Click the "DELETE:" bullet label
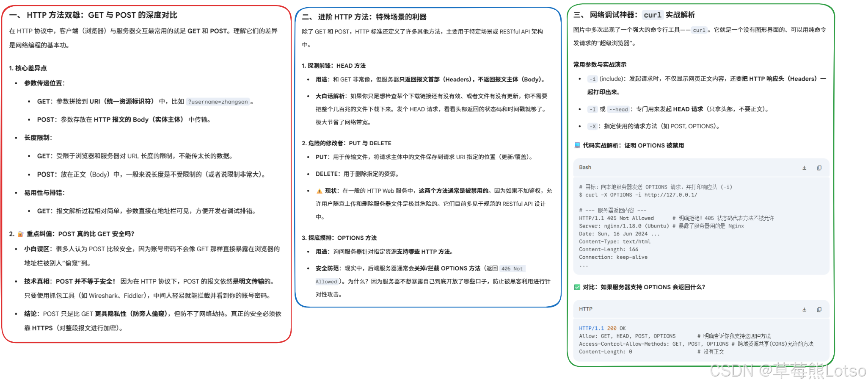The width and height of the screenshot is (868, 385). (x=328, y=174)
